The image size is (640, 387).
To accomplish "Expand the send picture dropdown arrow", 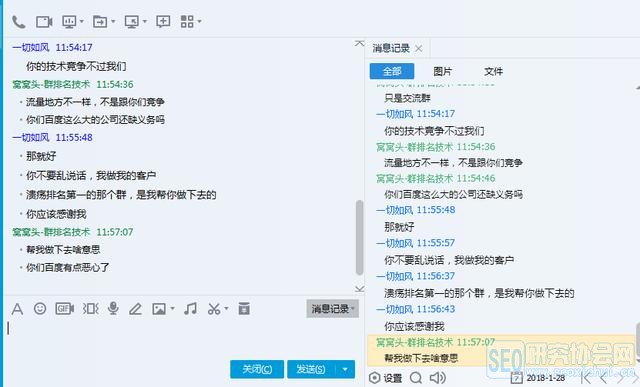I will (172, 309).
